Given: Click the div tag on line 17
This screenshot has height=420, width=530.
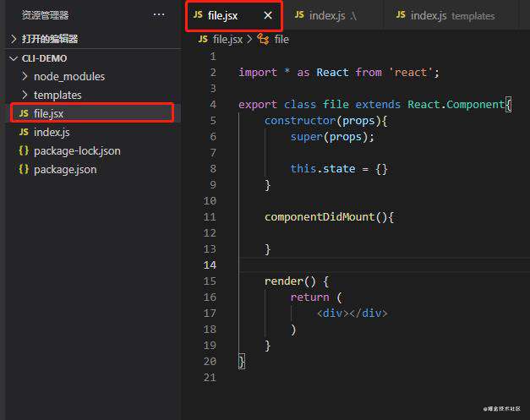Looking at the screenshot, I should (352, 314).
